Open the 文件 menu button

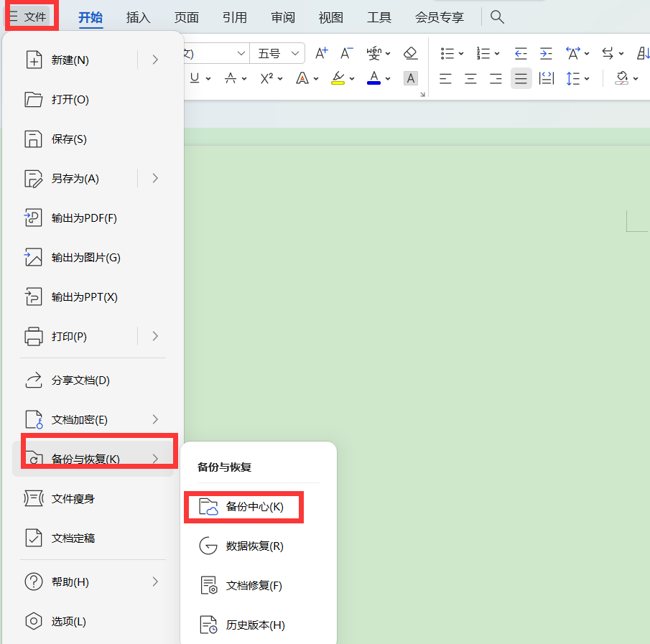29,17
